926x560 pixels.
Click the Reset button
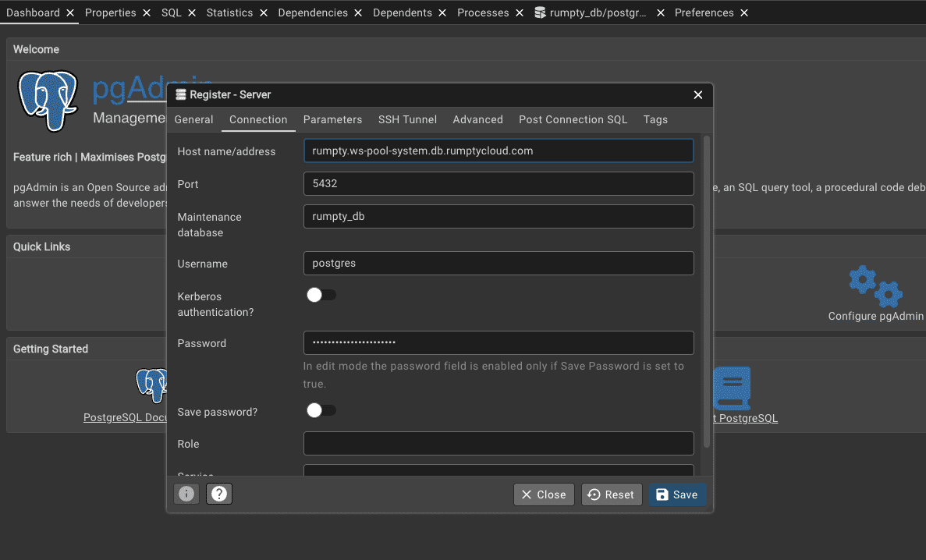pyautogui.click(x=612, y=494)
